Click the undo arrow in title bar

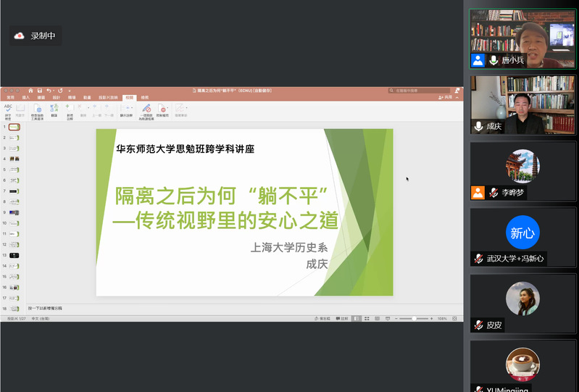point(49,91)
